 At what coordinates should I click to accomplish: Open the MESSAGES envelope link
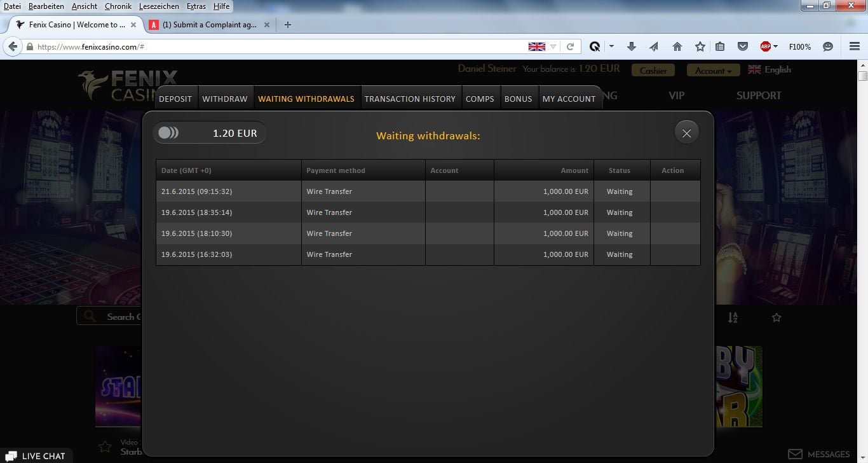tap(819, 454)
